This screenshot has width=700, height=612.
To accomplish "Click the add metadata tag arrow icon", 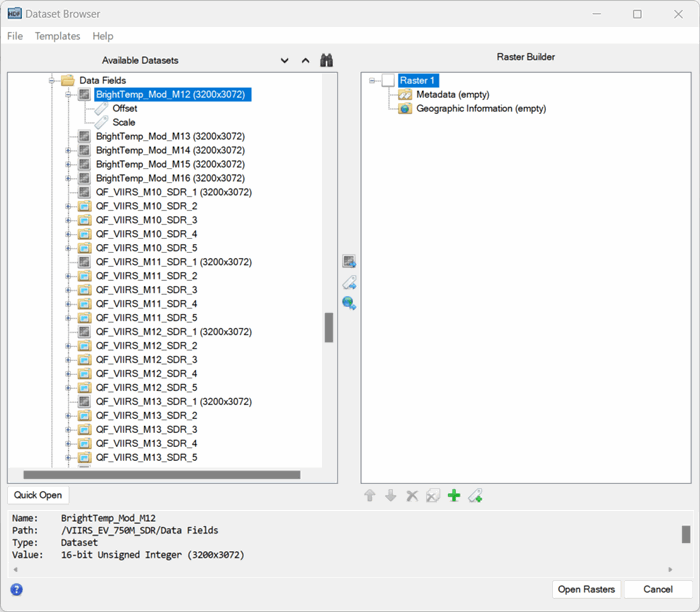I will click(349, 283).
